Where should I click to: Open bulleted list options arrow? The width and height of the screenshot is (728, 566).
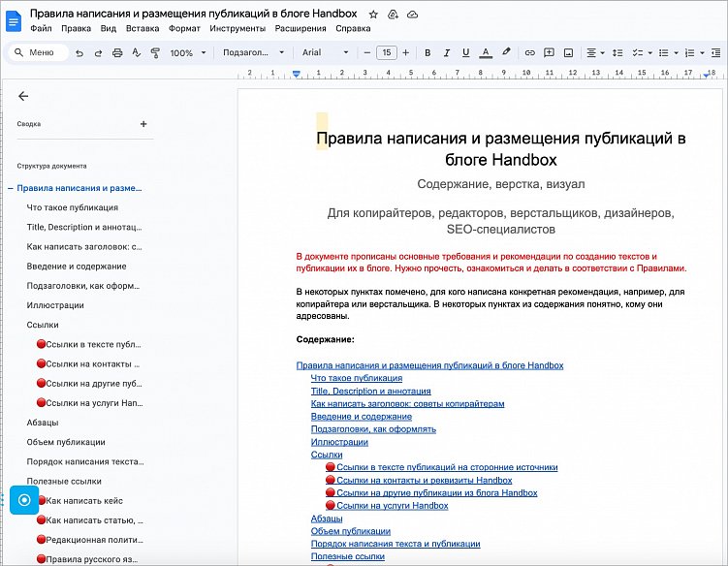pyautogui.click(x=676, y=53)
